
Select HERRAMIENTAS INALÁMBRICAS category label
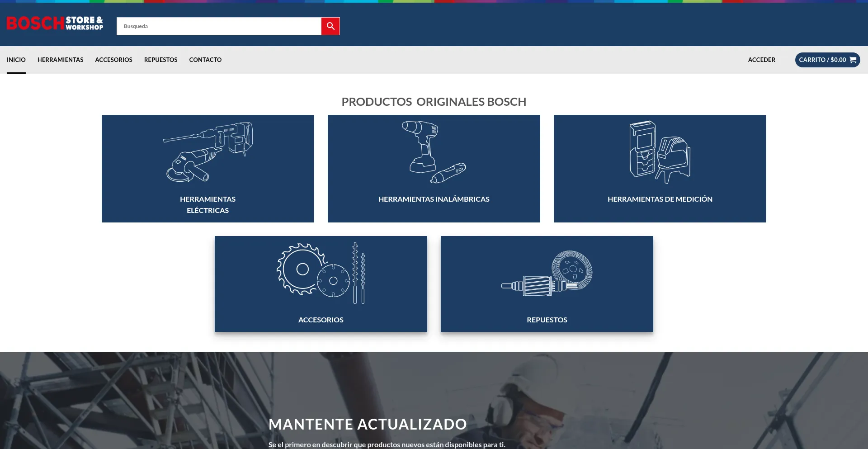coord(434,199)
